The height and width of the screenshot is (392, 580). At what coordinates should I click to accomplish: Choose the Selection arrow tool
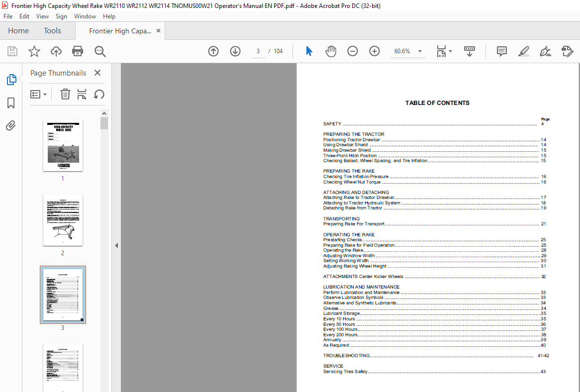click(309, 51)
